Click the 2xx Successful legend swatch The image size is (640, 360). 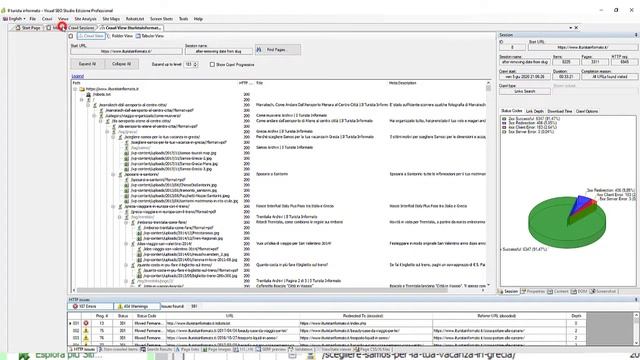[x=504, y=119]
